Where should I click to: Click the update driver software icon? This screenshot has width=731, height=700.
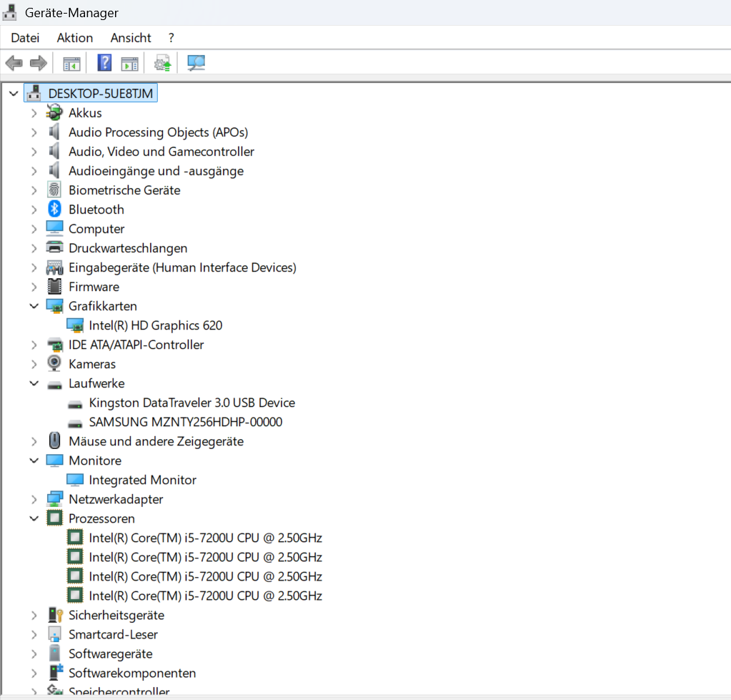[163, 63]
